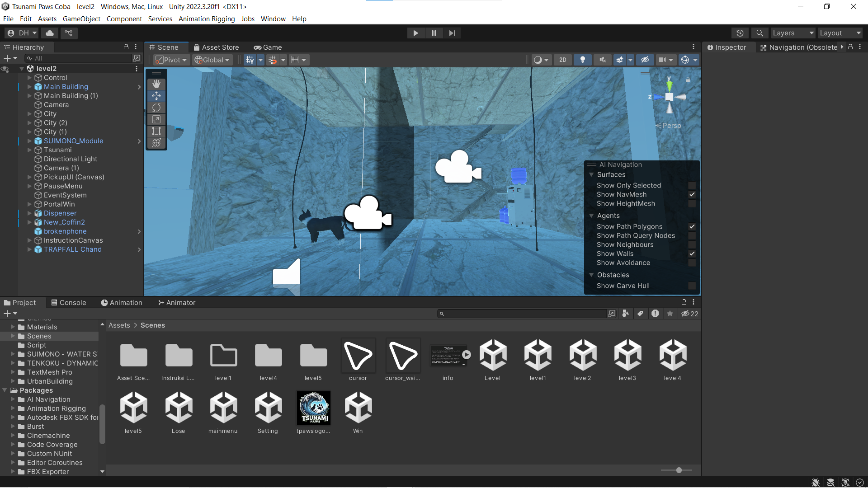Select the Rect tool
The width and height of the screenshot is (868, 488).
(x=156, y=131)
